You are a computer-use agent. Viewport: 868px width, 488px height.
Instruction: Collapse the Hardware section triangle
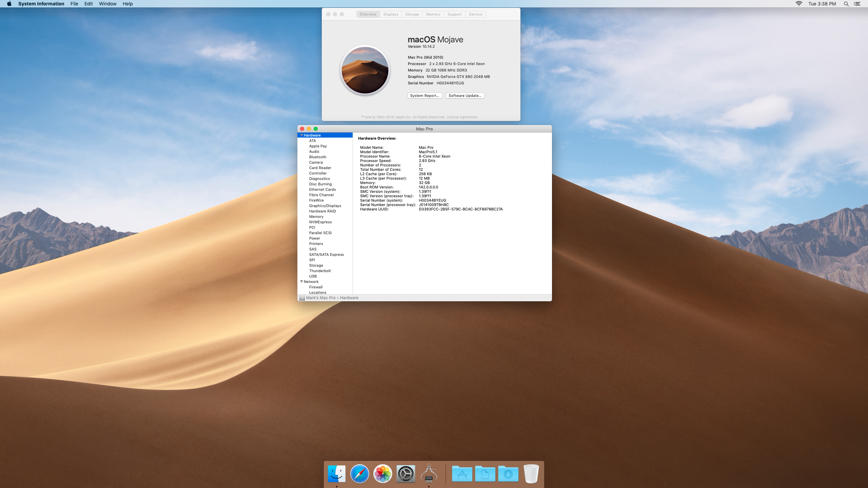(x=301, y=135)
